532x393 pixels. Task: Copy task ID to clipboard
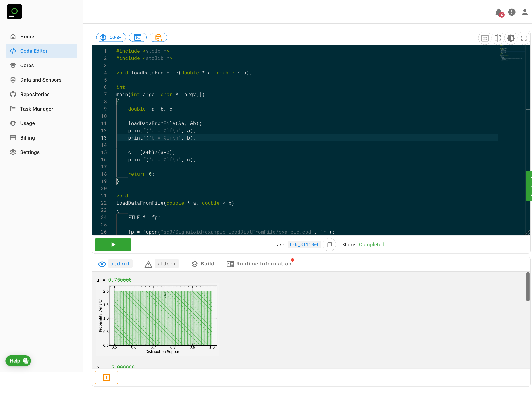pyautogui.click(x=329, y=245)
